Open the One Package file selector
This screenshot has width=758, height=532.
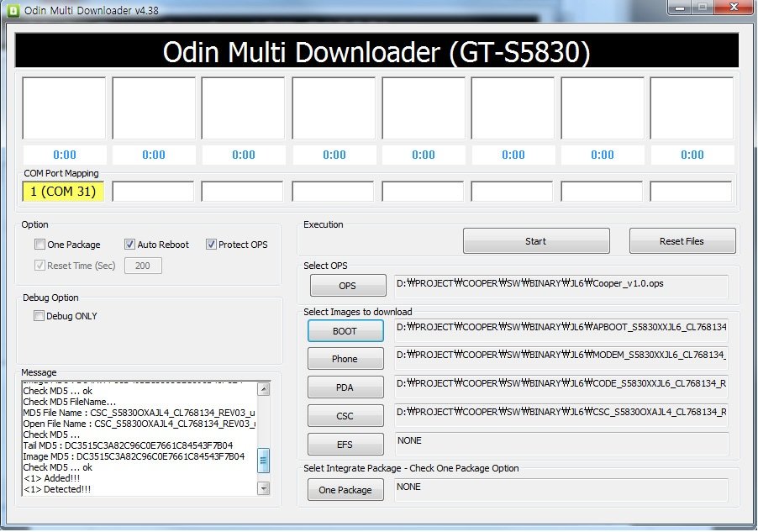(345, 490)
